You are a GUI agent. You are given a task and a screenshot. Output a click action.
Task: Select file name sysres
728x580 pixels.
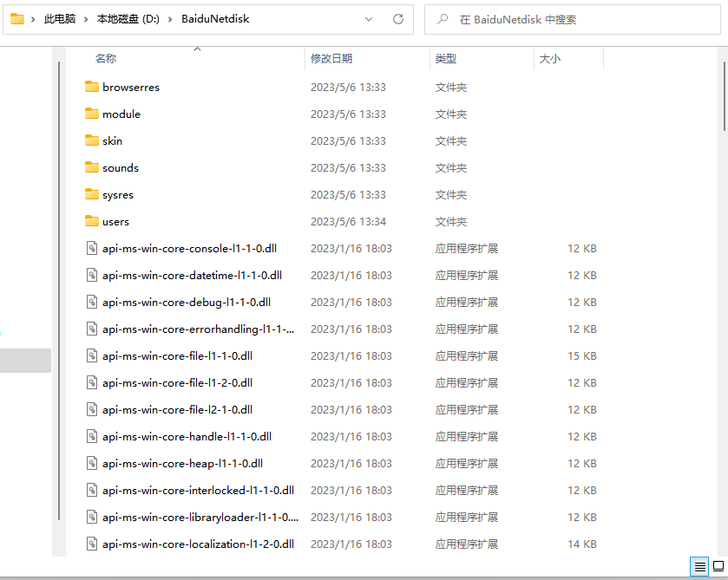pyautogui.click(x=118, y=195)
